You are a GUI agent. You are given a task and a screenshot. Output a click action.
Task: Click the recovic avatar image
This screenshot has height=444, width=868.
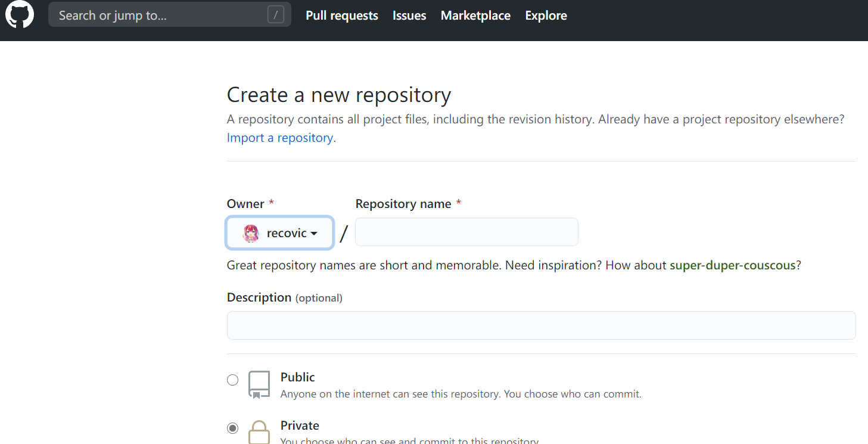251,233
